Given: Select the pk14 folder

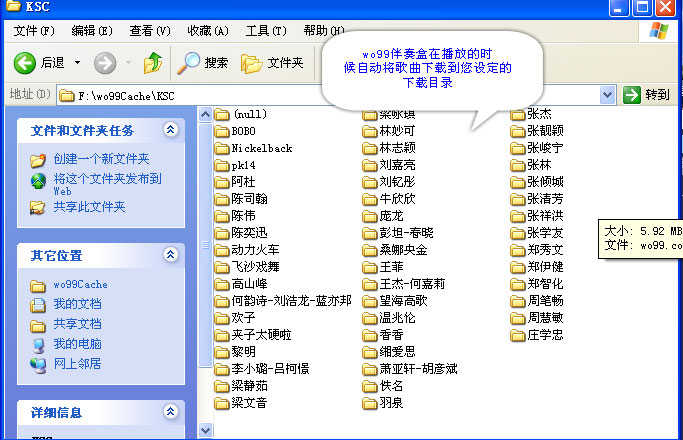Looking at the screenshot, I should point(235,165).
